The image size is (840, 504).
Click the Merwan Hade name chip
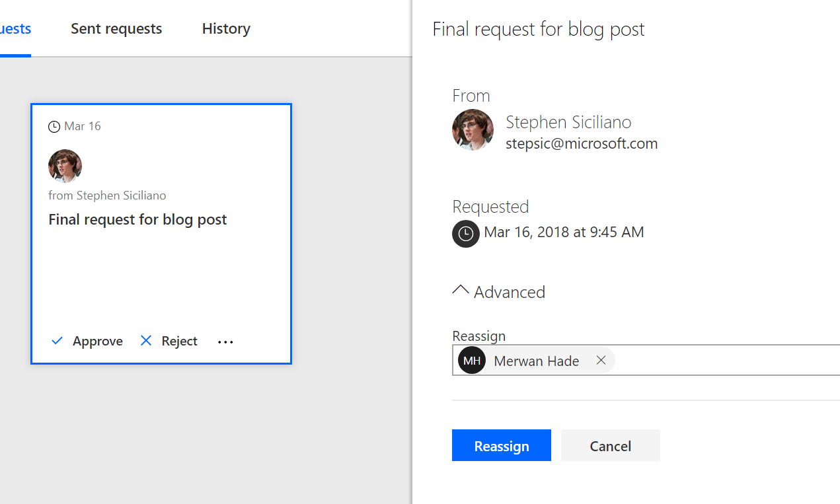(x=536, y=361)
